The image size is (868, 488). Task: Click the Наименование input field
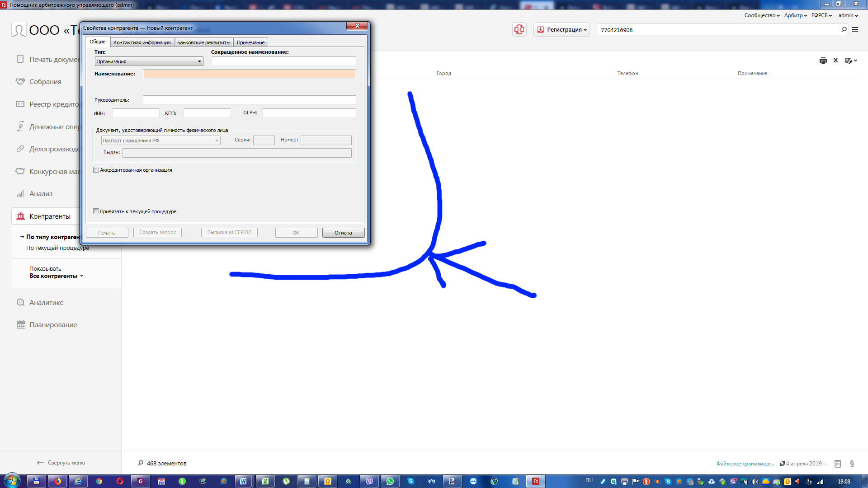pyautogui.click(x=249, y=74)
